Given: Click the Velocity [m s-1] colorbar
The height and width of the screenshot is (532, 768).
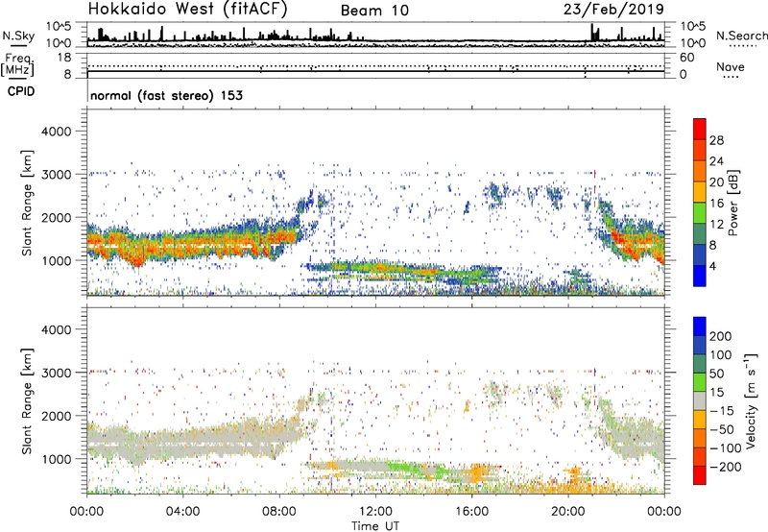Looking at the screenshot, I should pos(700,400).
